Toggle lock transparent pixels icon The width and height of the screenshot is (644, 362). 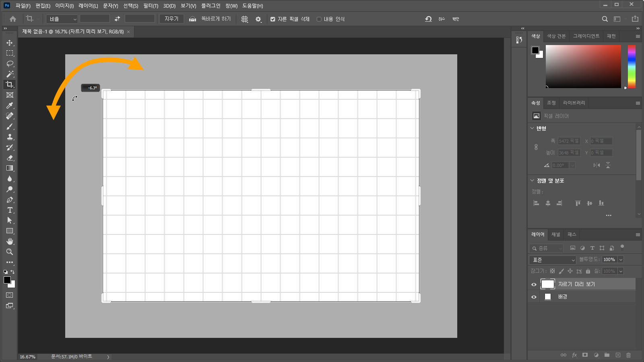(x=552, y=271)
